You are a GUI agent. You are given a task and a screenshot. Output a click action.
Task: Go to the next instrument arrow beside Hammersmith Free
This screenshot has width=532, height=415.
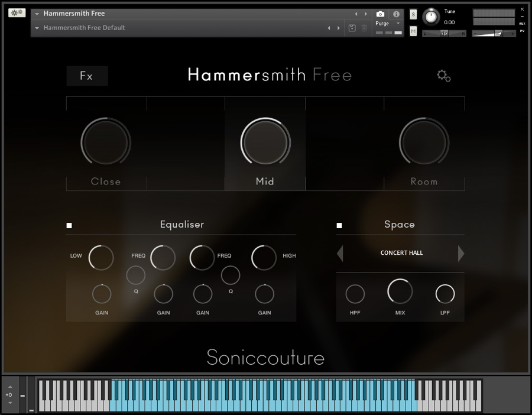pyautogui.click(x=366, y=14)
